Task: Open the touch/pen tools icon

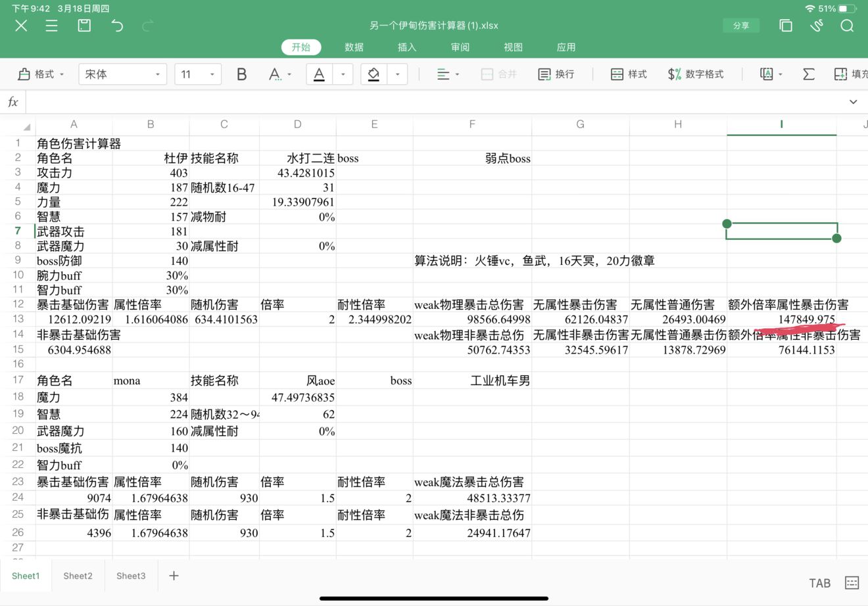Action: click(817, 26)
